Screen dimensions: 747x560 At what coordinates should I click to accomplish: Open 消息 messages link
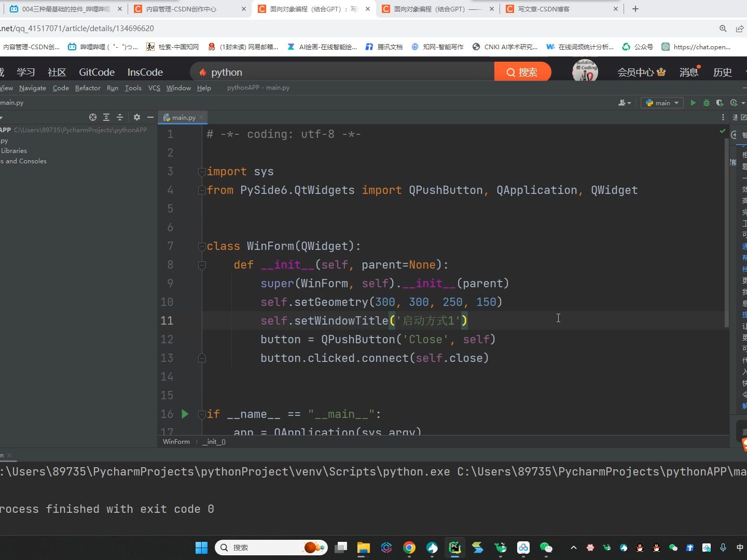coord(689,73)
